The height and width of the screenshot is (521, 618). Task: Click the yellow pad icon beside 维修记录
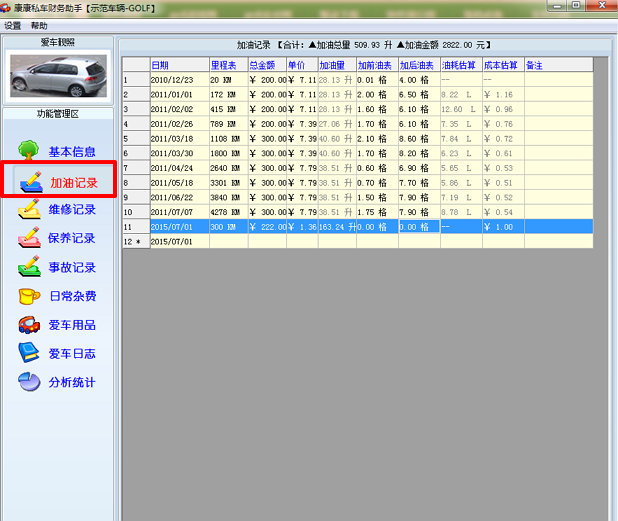(x=30, y=209)
